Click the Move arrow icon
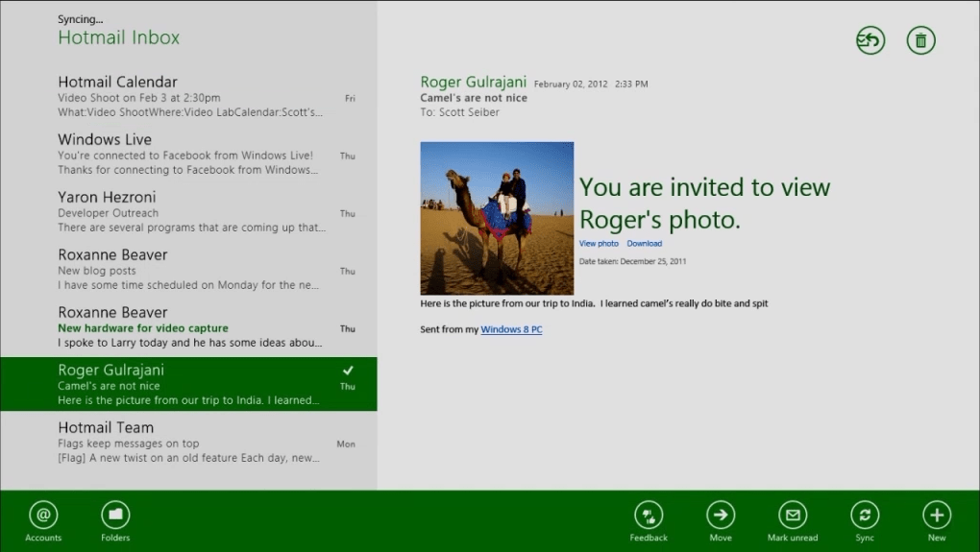Screen dimensions: 980x552 pos(721,516)
